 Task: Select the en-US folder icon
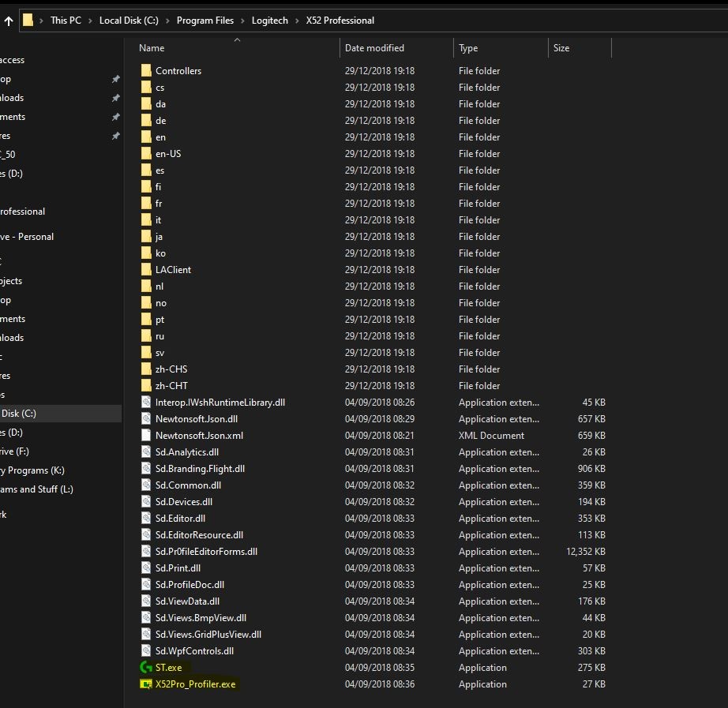pos(146,154)
